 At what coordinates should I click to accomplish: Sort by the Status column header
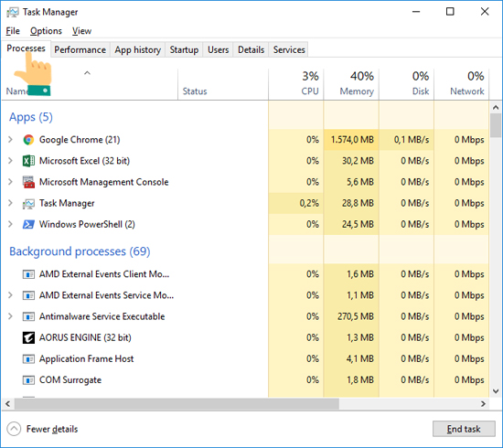coord(223,84)
